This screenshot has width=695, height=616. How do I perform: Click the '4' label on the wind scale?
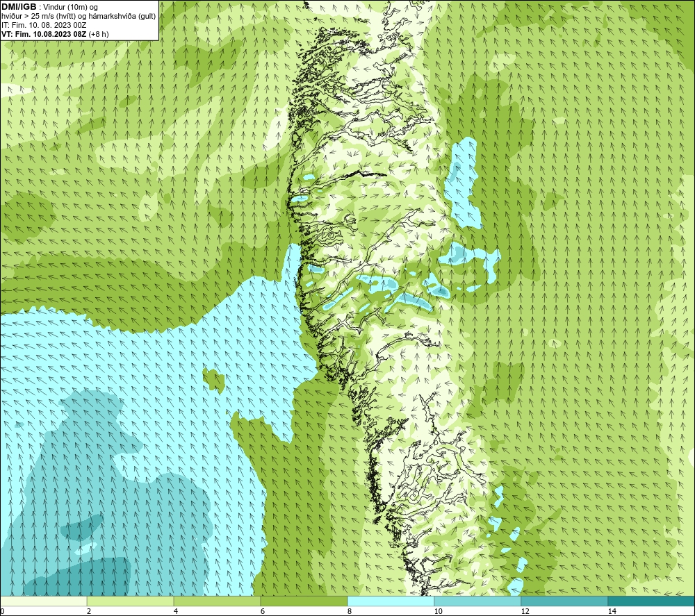pos(176,611)
